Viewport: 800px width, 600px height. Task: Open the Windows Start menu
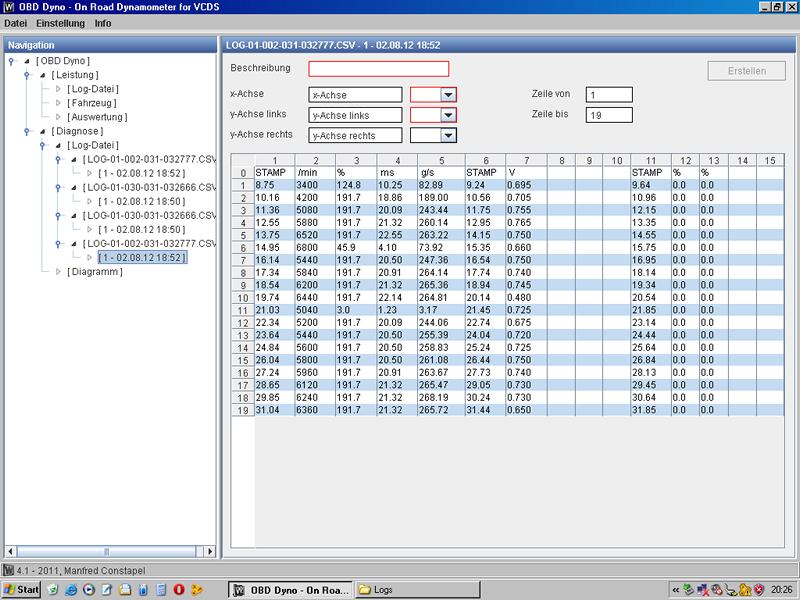pos(21,590)
